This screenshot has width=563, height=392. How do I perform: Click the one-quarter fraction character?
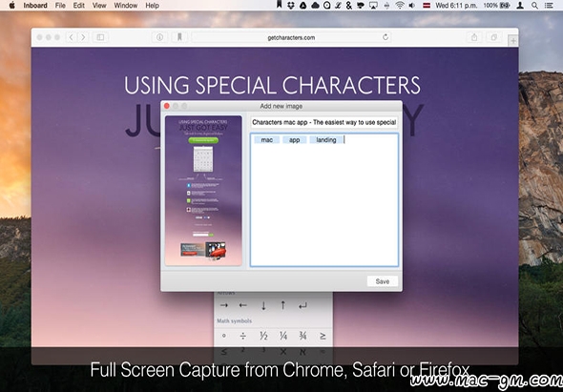[283, 336]
